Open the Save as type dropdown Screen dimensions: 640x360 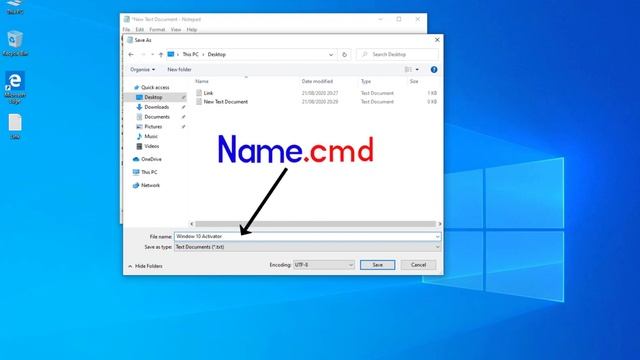(307, 247)
